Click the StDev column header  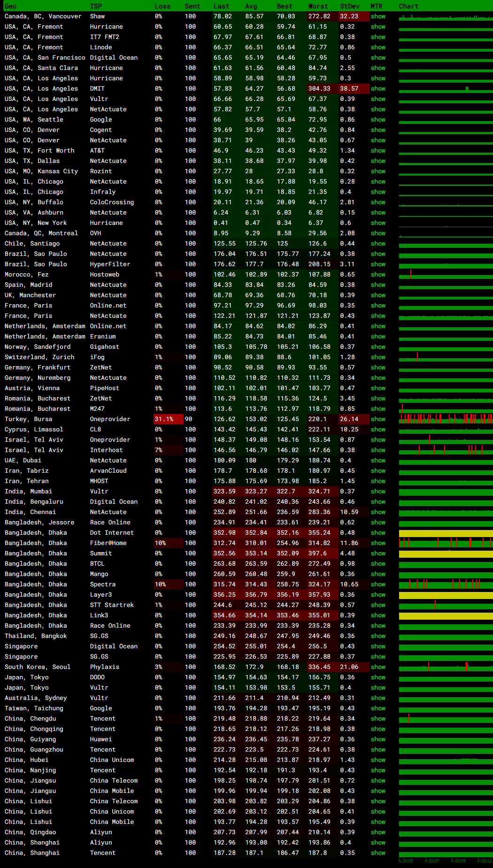tap(350, 6)
